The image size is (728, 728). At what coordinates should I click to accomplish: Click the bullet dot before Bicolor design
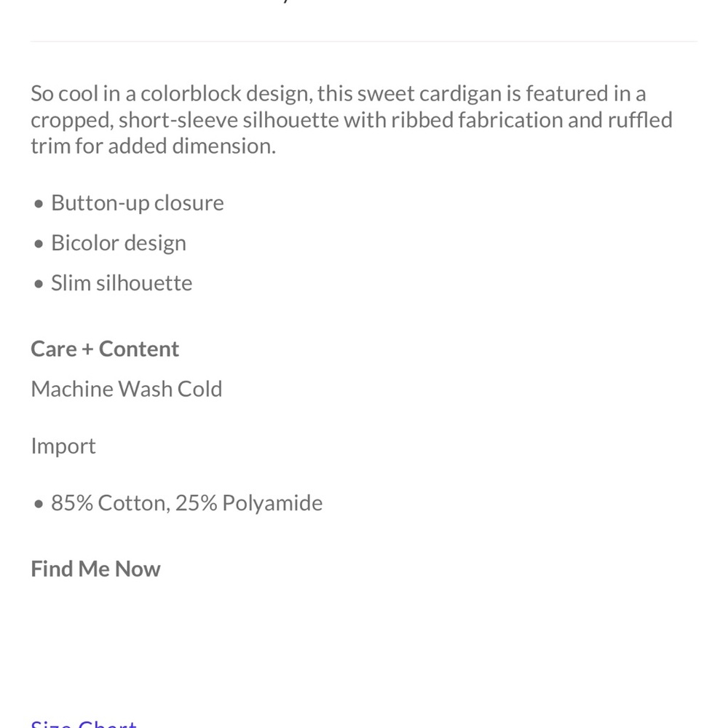coord(39,244)
